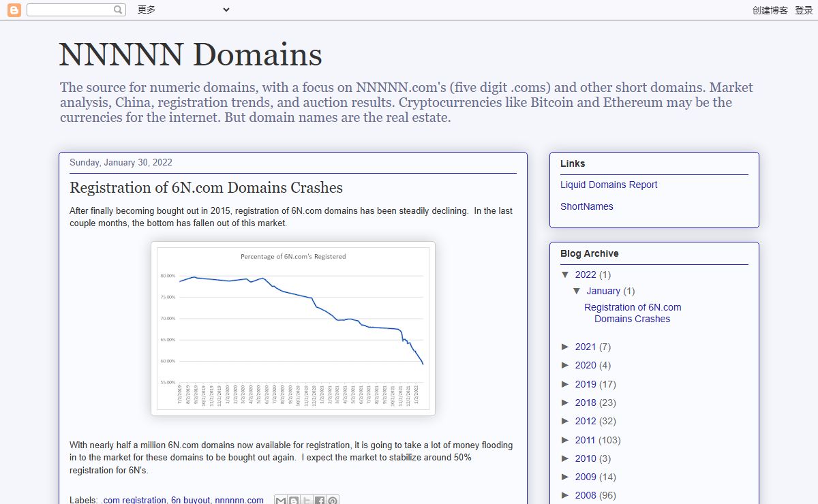Click the BlogThis share icon

[293, 501]
